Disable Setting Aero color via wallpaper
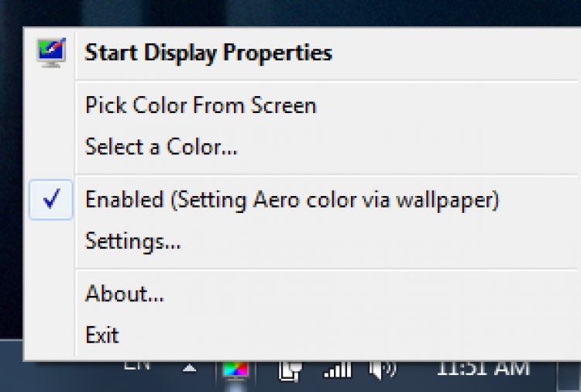Screen dimensions: 581x392 pos(292,200)
